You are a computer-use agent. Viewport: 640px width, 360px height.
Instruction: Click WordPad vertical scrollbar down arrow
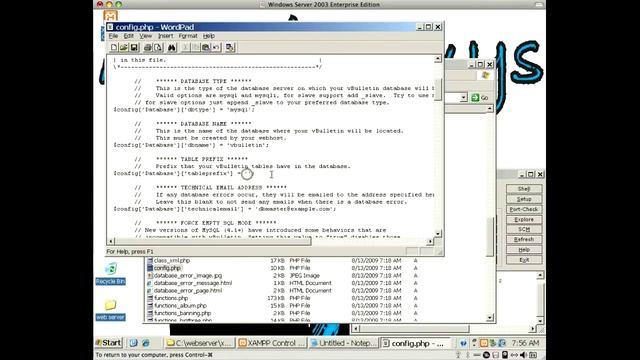pyautogui.click(x=438, y=233)
